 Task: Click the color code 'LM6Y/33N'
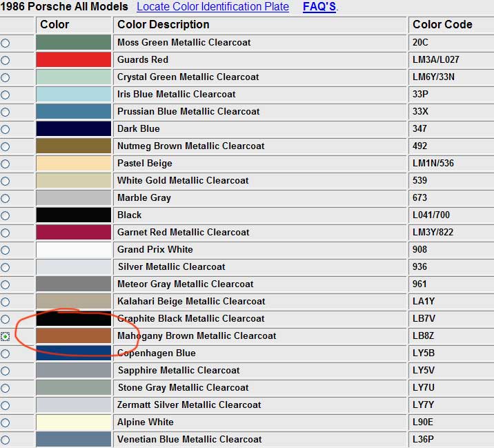pos(433,77)
